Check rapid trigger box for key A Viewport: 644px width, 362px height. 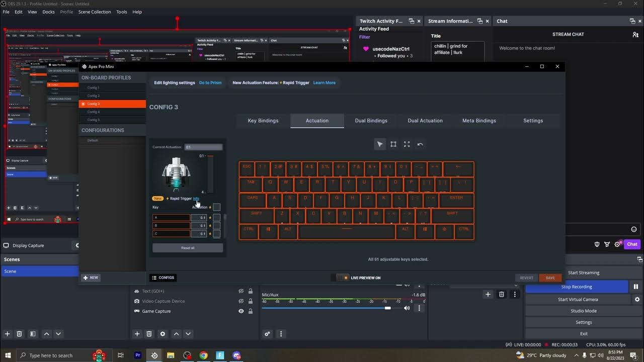tap(216, 218)
